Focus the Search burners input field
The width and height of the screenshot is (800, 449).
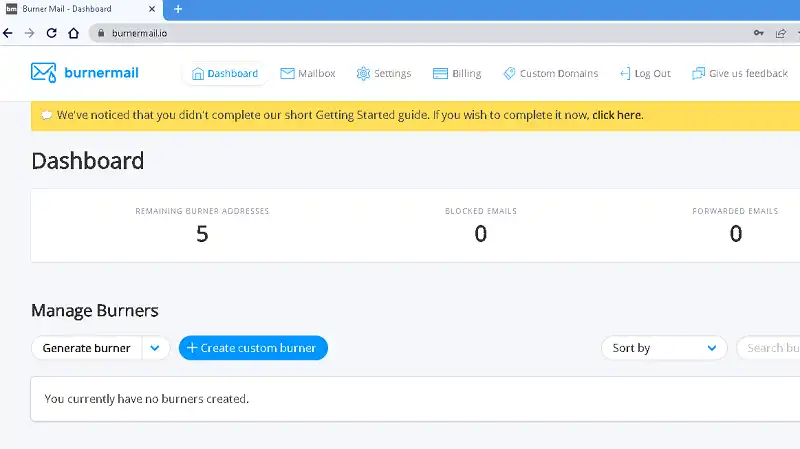770,348
